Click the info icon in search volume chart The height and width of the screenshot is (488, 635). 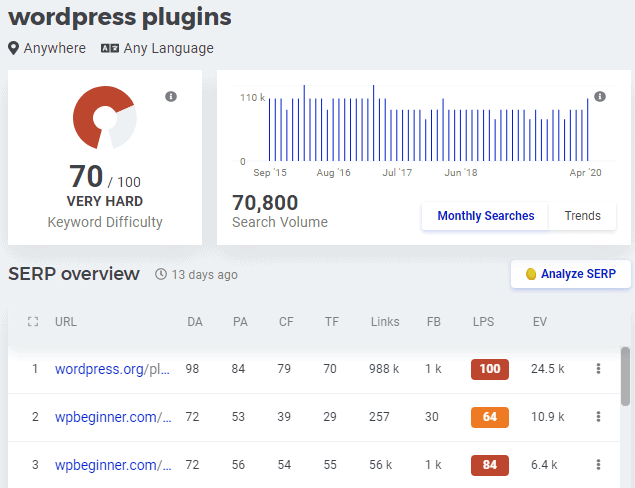[x=600, y=97]
